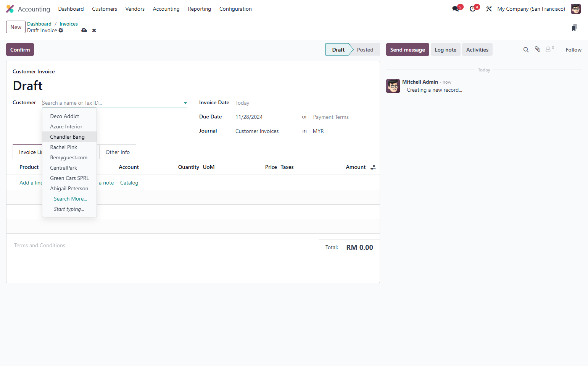The image size is (588, 366).
Task: Open the activities clock icon
Action: [473, 9]
